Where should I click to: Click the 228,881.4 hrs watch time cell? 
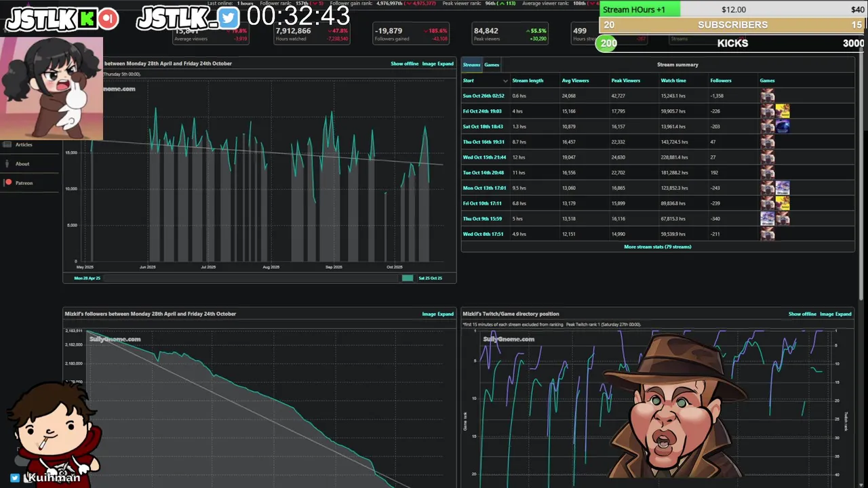tap(674, 157)
